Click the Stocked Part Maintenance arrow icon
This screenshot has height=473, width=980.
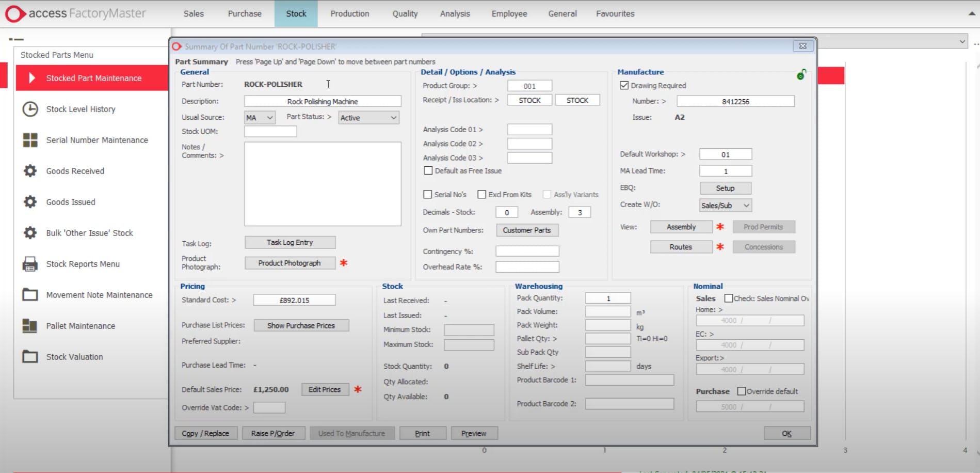click(32, 78)
